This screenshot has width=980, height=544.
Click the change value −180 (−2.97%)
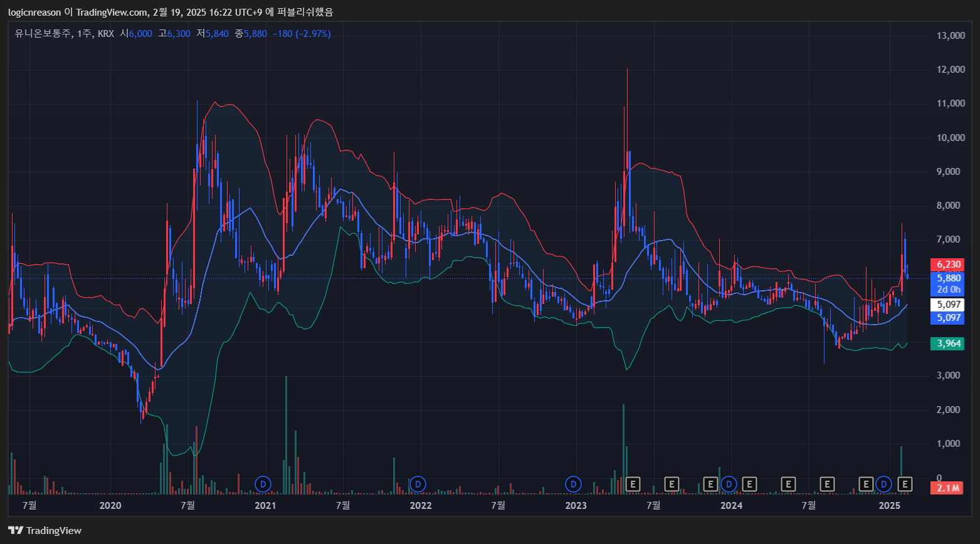point(302,33)
